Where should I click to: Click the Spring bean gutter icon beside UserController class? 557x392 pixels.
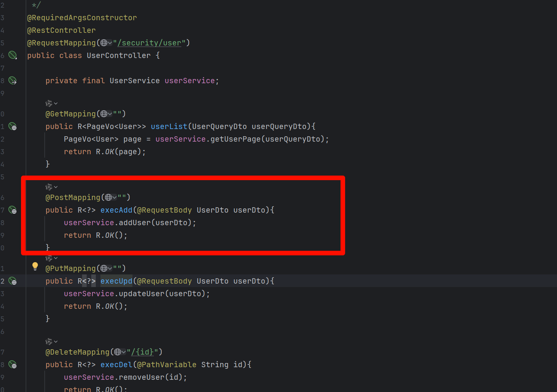tap(13, 55)
